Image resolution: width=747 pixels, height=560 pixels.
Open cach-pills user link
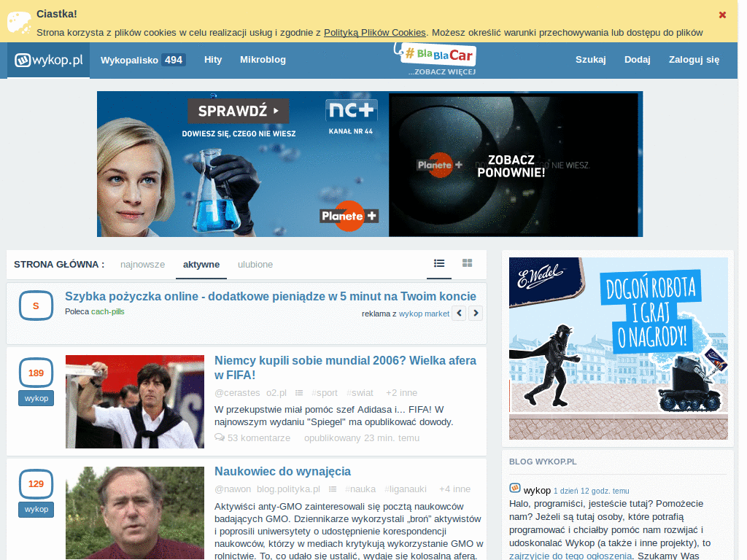pyautogui.click(x=108, y=311)
